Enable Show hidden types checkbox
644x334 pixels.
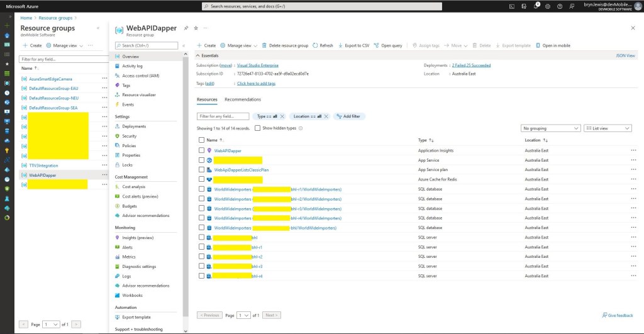point(258,128)
